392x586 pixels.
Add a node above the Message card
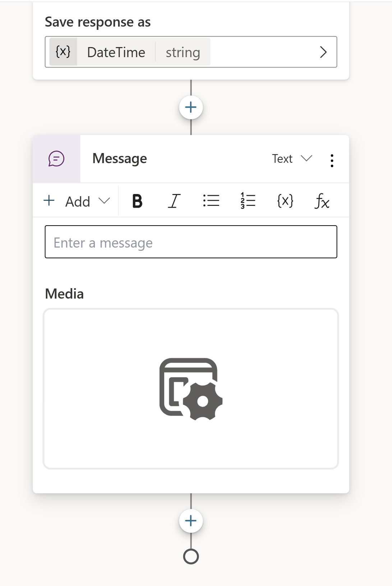pyautogui.click(x=191, y=107)
